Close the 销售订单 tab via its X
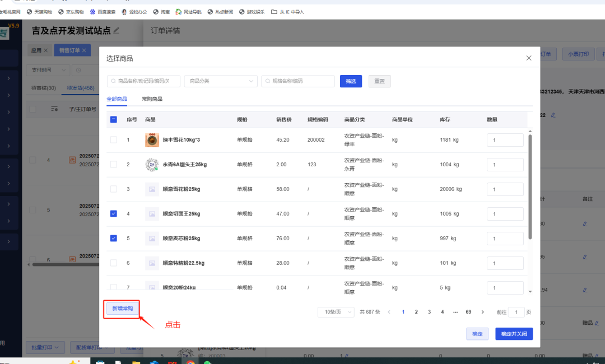This screenshot has height=364, width=605. tap(84, 50)
